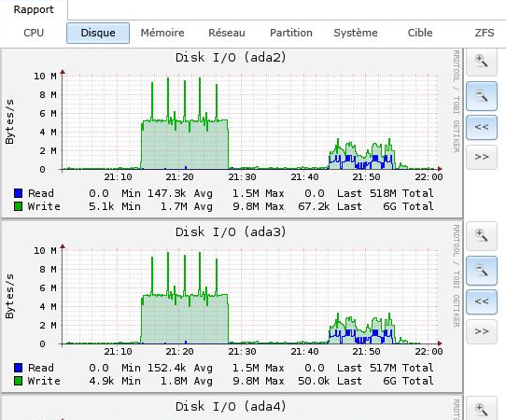
Task: Click the '518M Total' read value for ada2
Action: click(401, 193)
